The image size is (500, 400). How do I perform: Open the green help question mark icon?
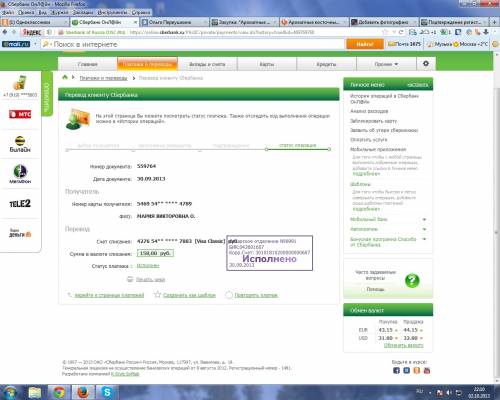pos(412,281)
